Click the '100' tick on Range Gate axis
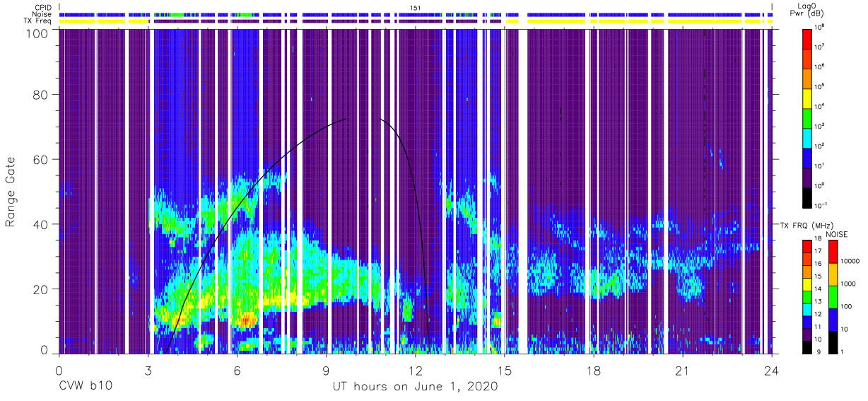Image resolution: width=868 pixels, height=401 pixels. (x=37, y=33)
